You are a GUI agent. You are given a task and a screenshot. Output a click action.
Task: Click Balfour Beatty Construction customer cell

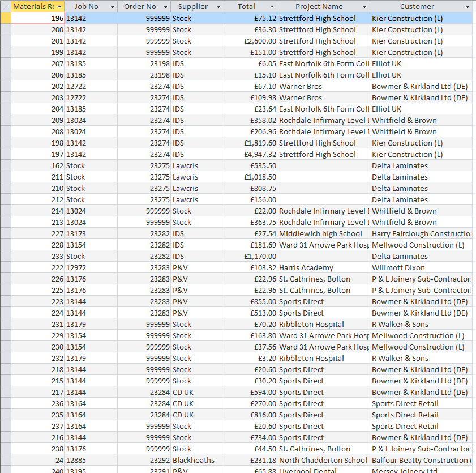click(421, 460)
